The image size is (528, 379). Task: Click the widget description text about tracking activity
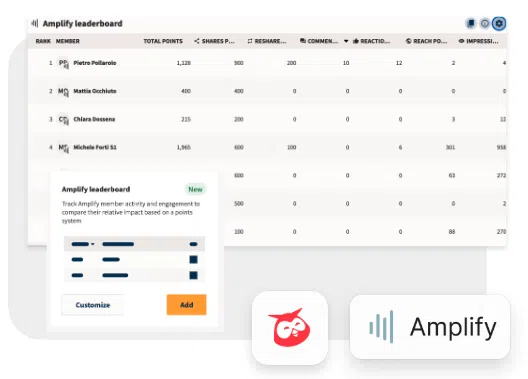click(x=131, y=212)
